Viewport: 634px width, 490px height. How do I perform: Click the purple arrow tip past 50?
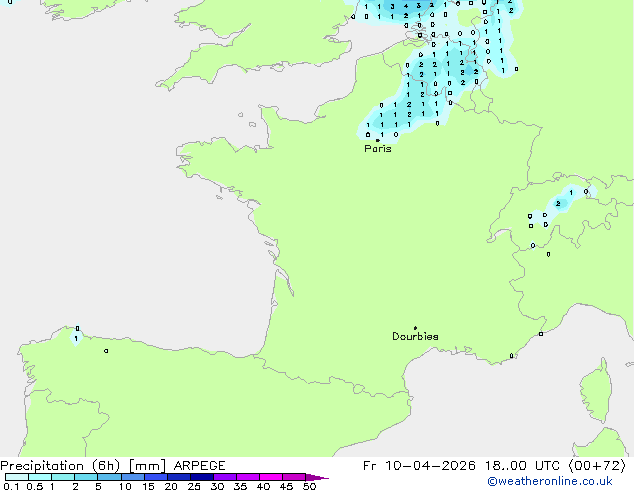(317, 477)
